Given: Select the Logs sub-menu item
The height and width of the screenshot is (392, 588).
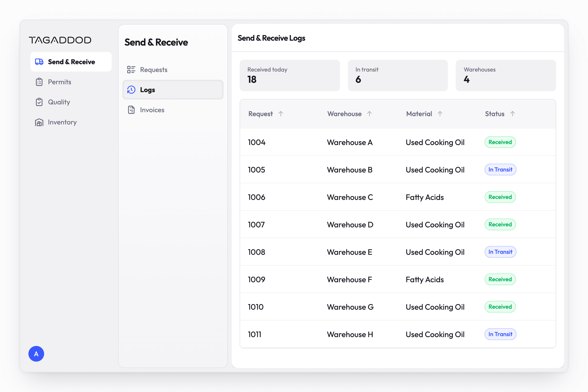Looking at the screenshot, I should (x=173, y=90).
